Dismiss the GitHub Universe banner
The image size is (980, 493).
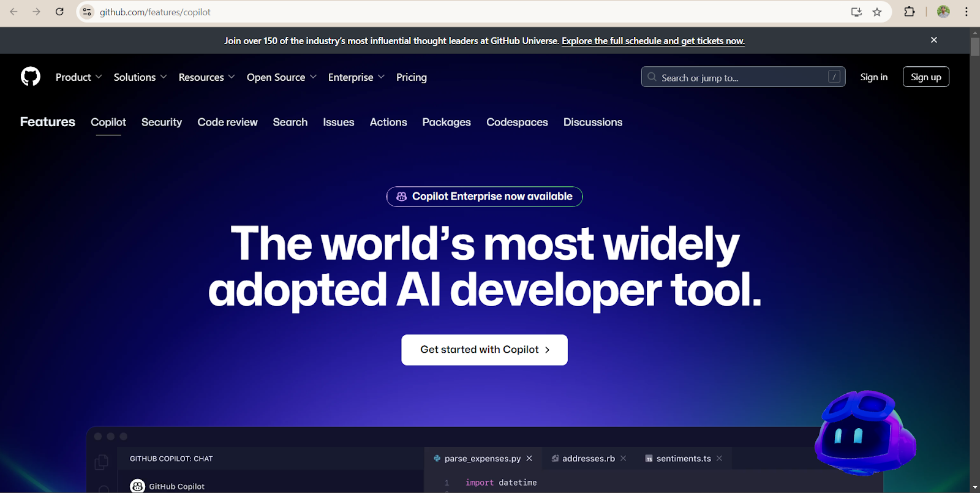pos(934,40)
